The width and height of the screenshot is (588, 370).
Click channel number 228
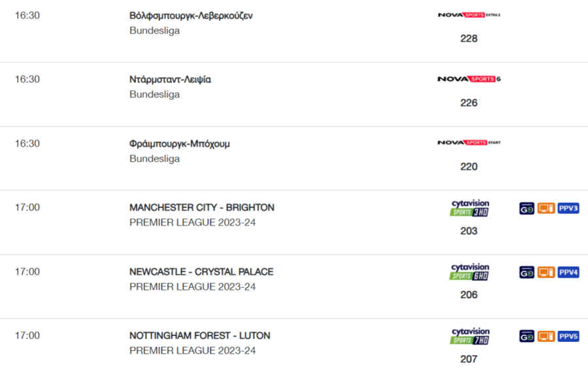[x=468, y=39]
